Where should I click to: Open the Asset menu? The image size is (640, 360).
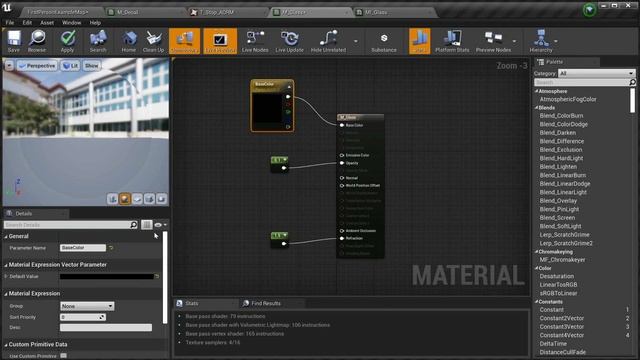[x=47, y=23]
